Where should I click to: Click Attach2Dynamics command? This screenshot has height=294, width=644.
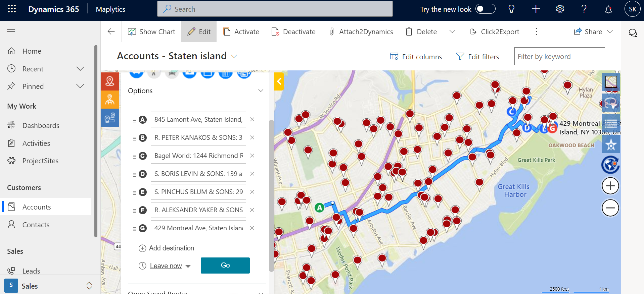[361, 32]
